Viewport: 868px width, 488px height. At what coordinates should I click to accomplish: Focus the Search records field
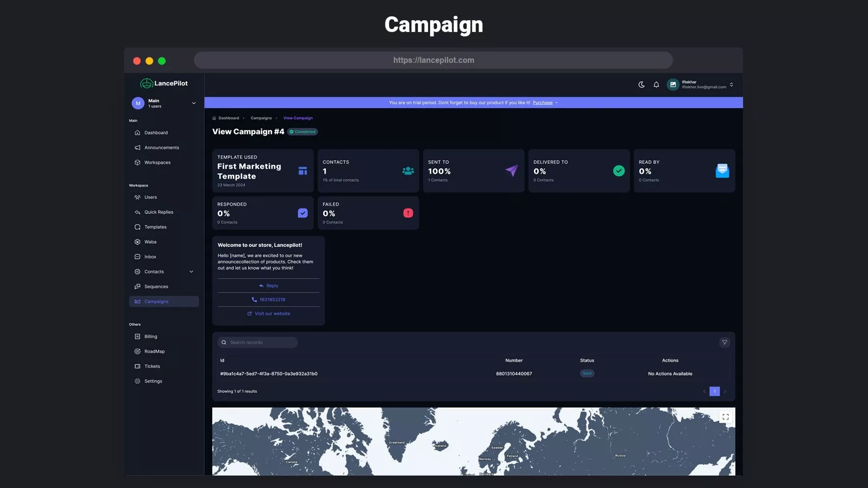point(262,342)
